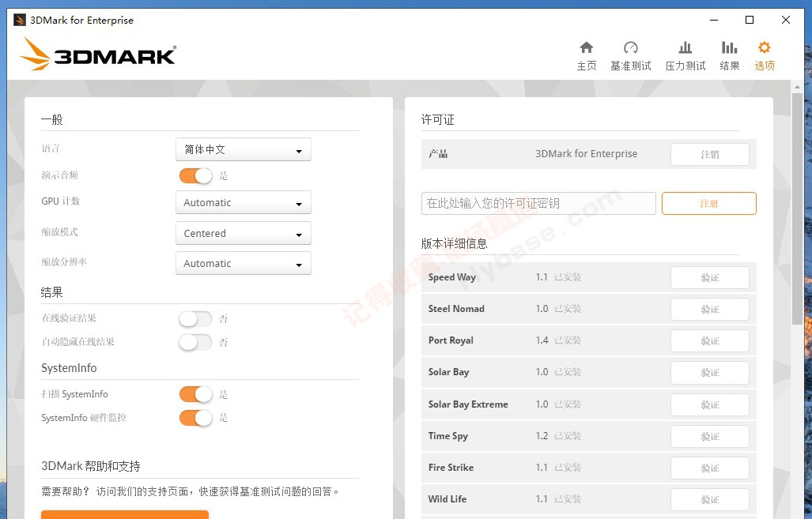Screen dimensions: 812x519
Task: Open the language dropdown showing 简体中文
Action: 243,149
